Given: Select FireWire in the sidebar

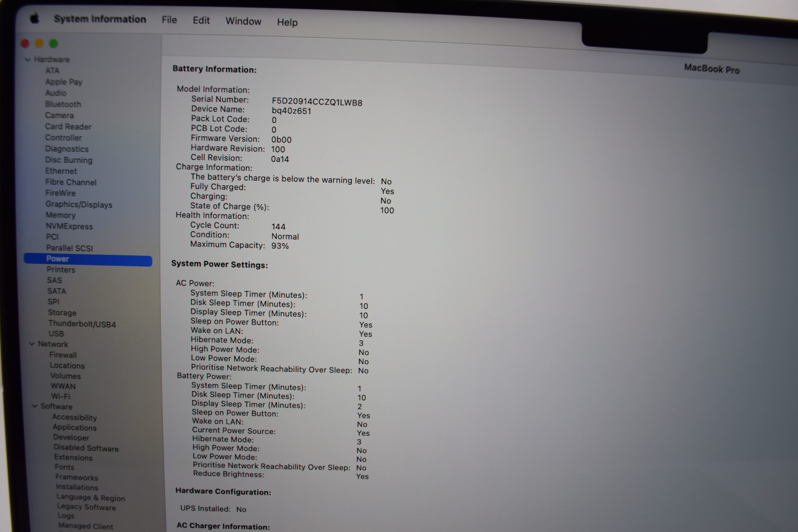Looking at the screenshot, I should [61, 193].
